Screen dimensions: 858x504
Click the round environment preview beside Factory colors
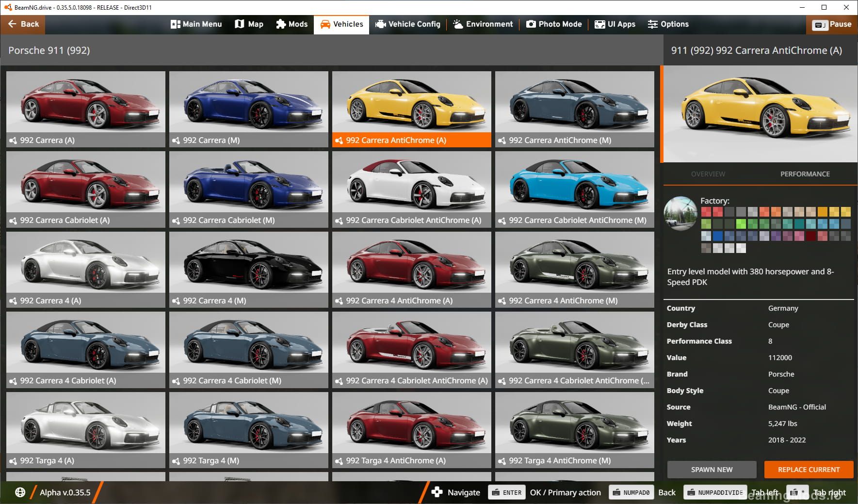[680, 214]
